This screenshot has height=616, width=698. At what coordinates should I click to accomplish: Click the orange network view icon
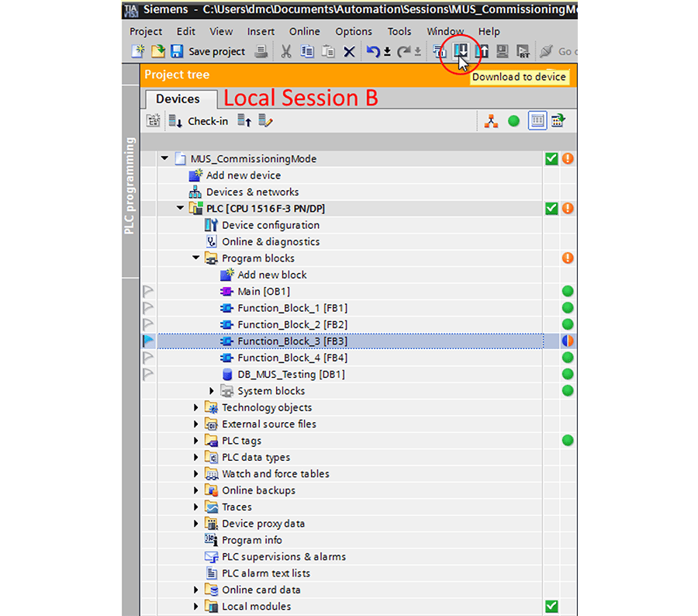click(491, 121)
